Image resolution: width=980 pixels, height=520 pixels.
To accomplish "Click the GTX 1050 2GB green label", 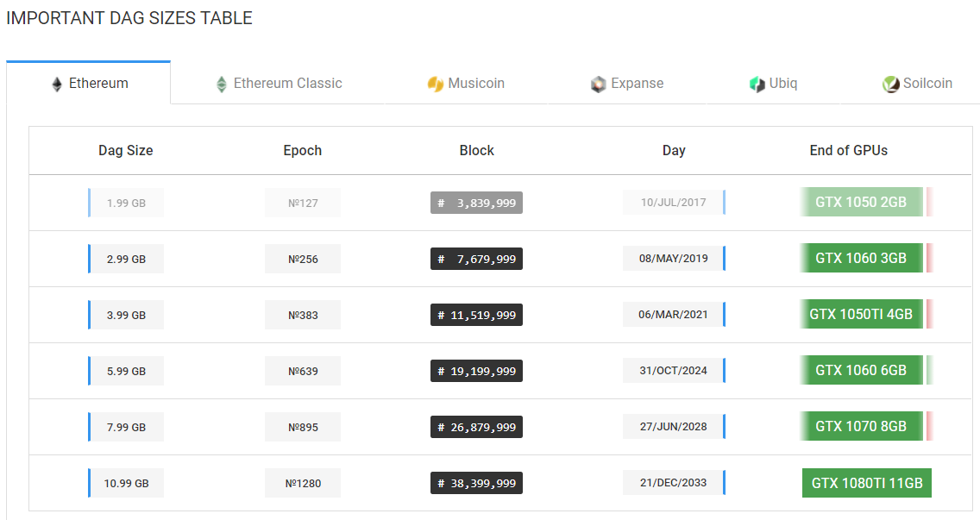I will [861, 202].
